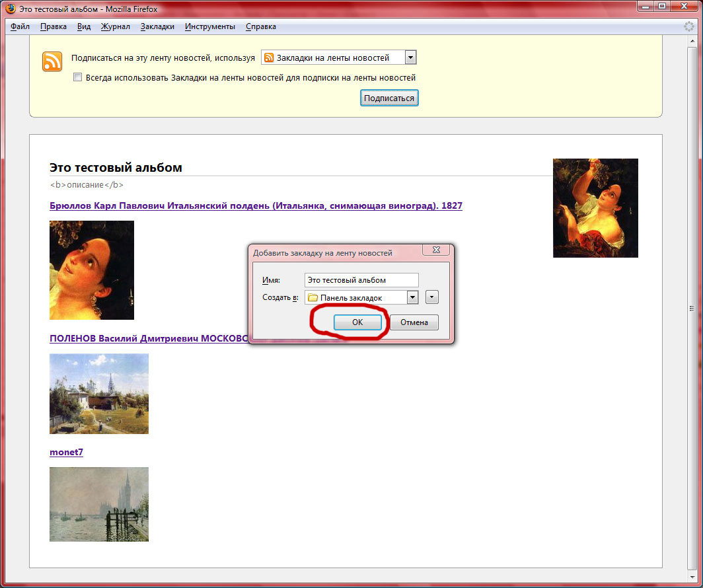Open the Закладки menu
The width and height of the screenshot is (703, 588).
click(x=157, y=26)
